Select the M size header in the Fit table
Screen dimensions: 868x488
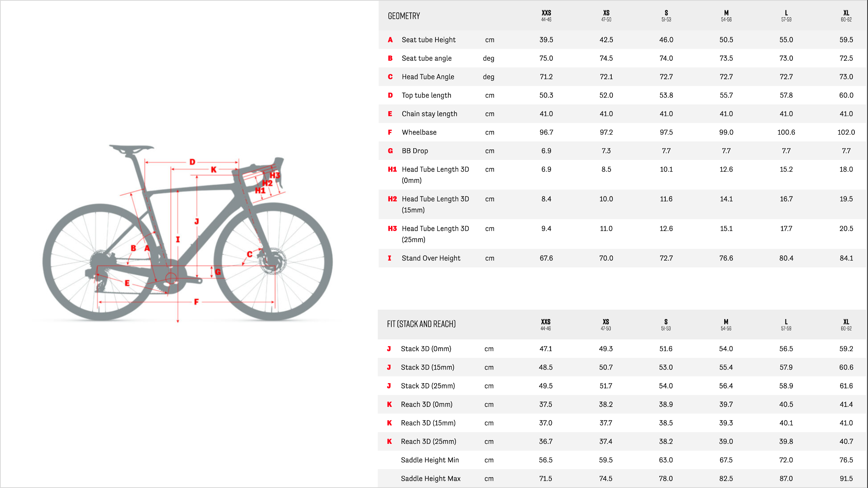coord(726,324)
